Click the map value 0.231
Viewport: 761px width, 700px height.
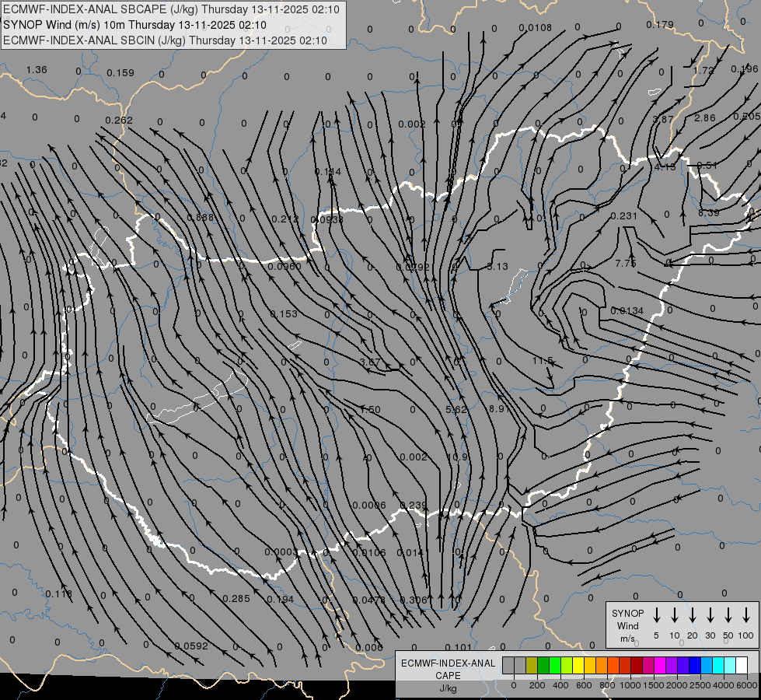(623, 215)
